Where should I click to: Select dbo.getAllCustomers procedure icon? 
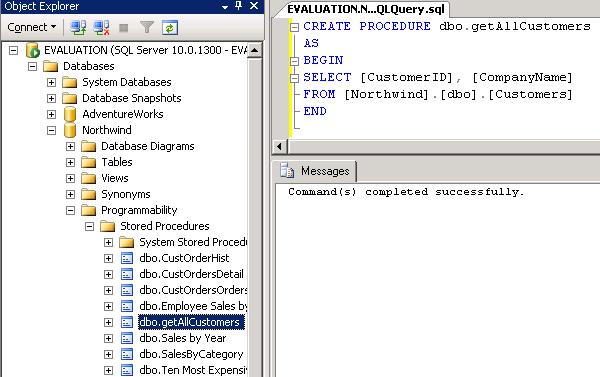tap(127, 322)
